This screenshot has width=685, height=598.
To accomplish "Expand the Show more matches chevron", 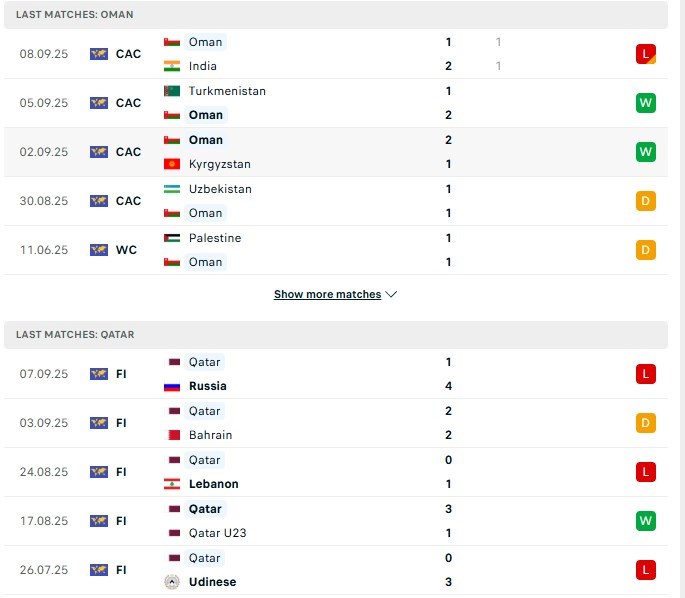I will point(391,295).
